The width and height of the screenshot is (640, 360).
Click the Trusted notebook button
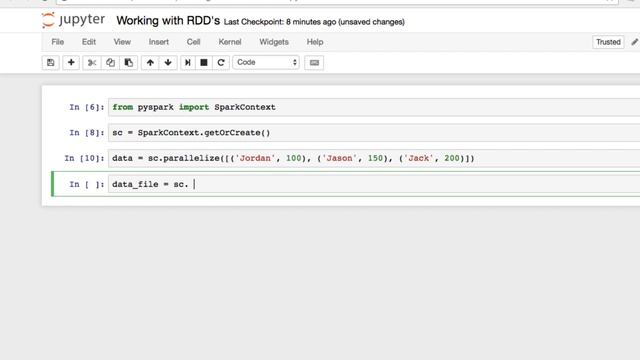(608, 42)
